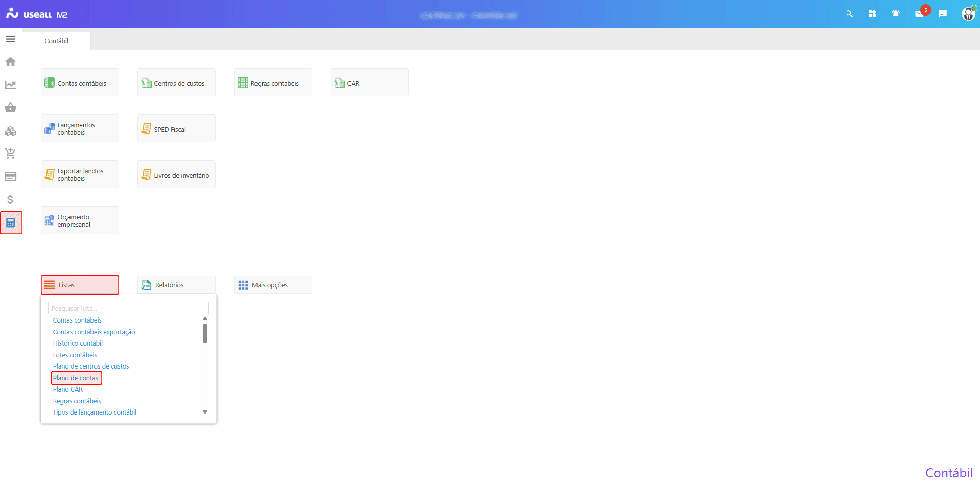Click the Histórico contábil list link
This screenshot has width=980, height=482.
click(78, 343)
